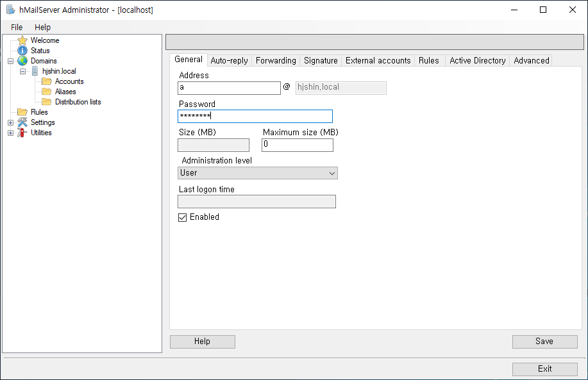Click the Exit button

(x=544, y=368)
